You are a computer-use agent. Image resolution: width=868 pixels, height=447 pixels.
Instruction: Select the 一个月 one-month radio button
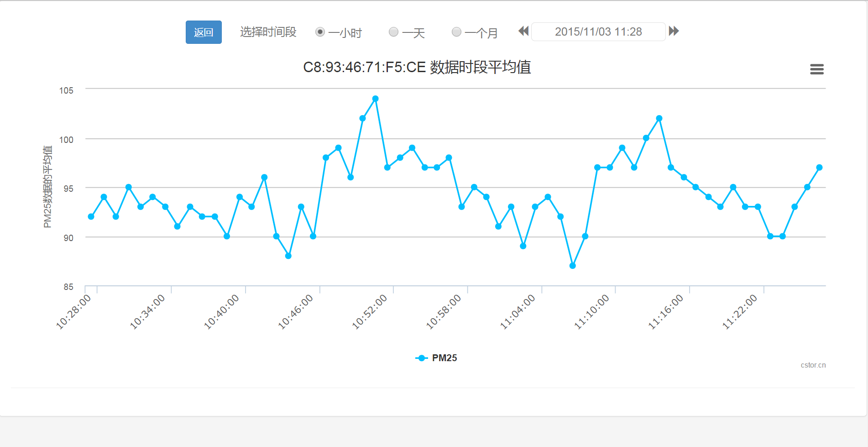(x=456, y=32)
